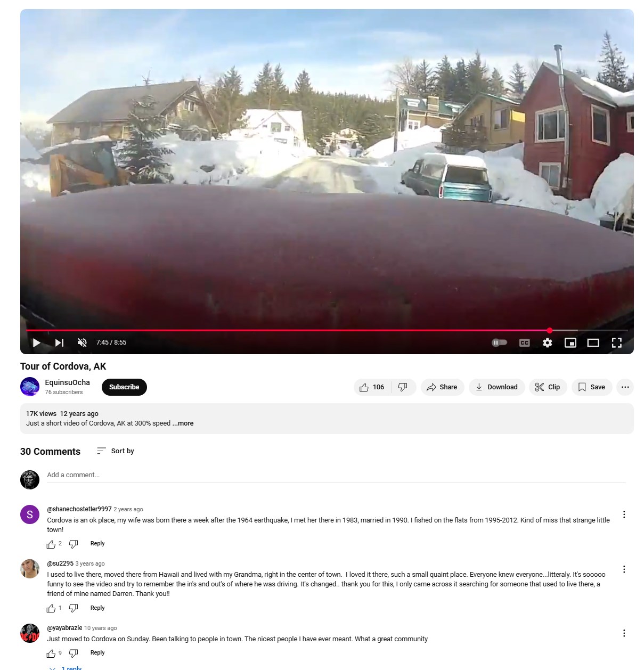Turn on closed captions
The image size is (644, 670).
(524, 342)
